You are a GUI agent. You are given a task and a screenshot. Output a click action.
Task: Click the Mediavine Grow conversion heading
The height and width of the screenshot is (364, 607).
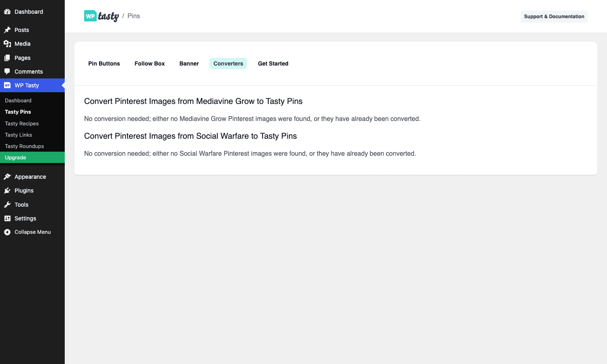click(193, 101)
